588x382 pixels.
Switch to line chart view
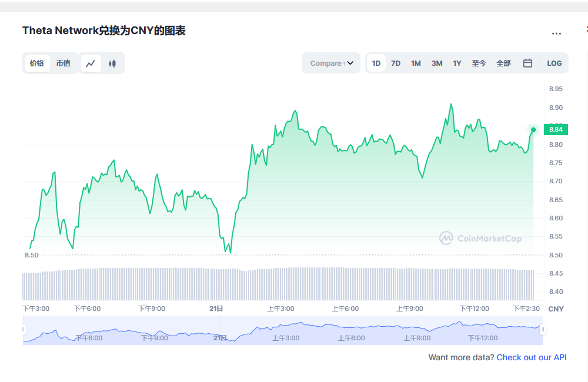pos(91,63)
